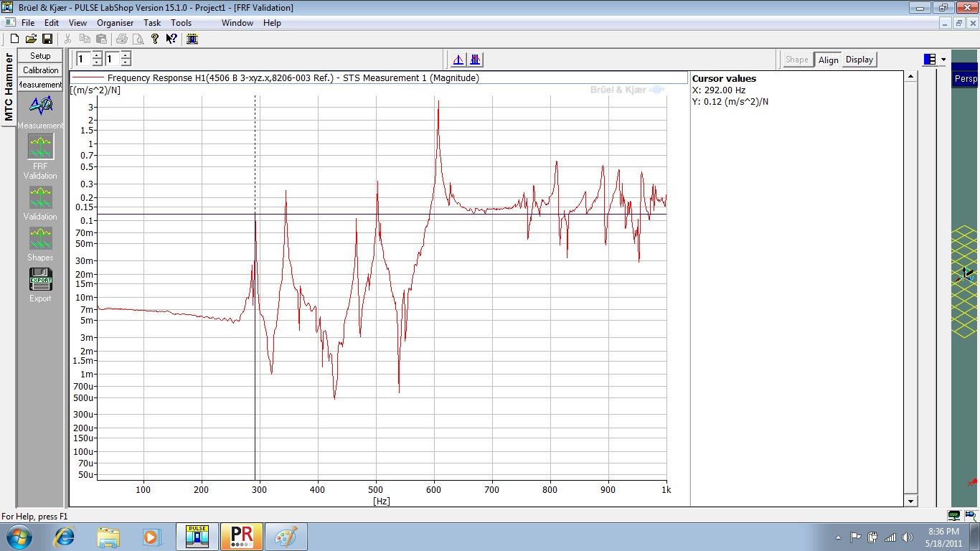Click the Paste clipboard icon

101,39
